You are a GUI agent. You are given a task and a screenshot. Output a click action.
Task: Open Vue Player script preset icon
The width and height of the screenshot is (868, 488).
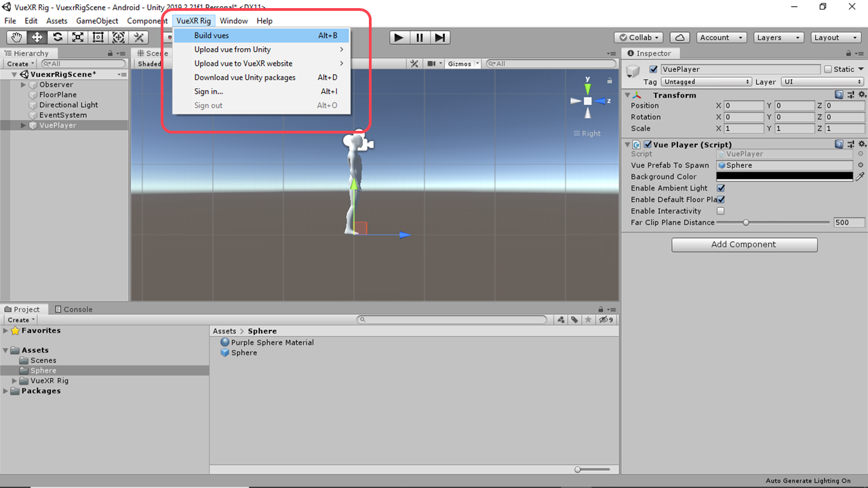click(x=850, y=144)
